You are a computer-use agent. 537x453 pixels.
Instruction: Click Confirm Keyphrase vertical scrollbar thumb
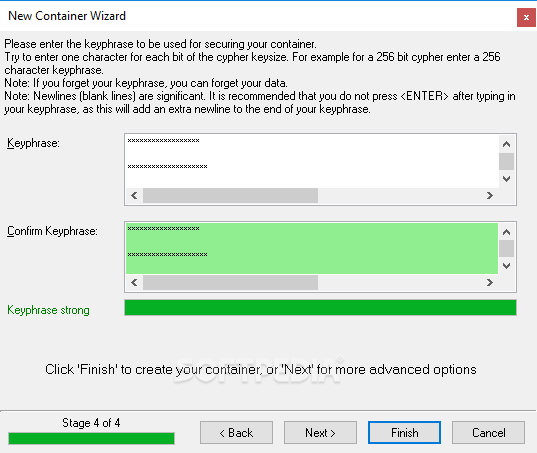coord(507,249)
